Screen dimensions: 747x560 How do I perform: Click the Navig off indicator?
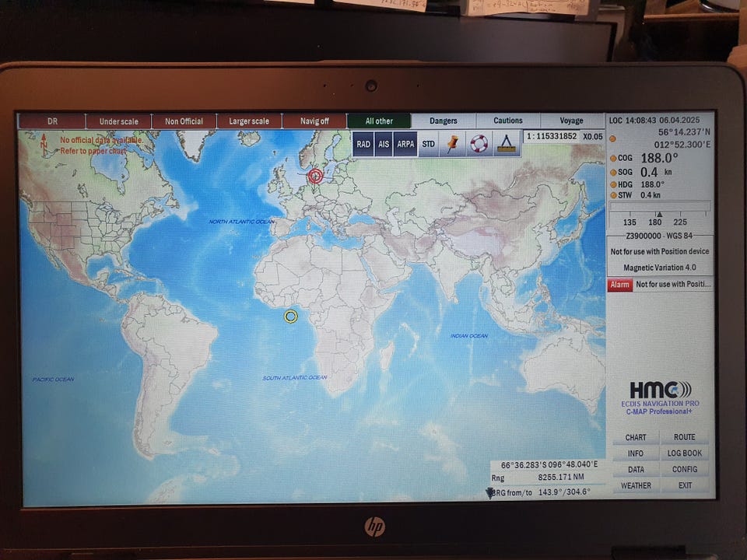pos(314,121)
